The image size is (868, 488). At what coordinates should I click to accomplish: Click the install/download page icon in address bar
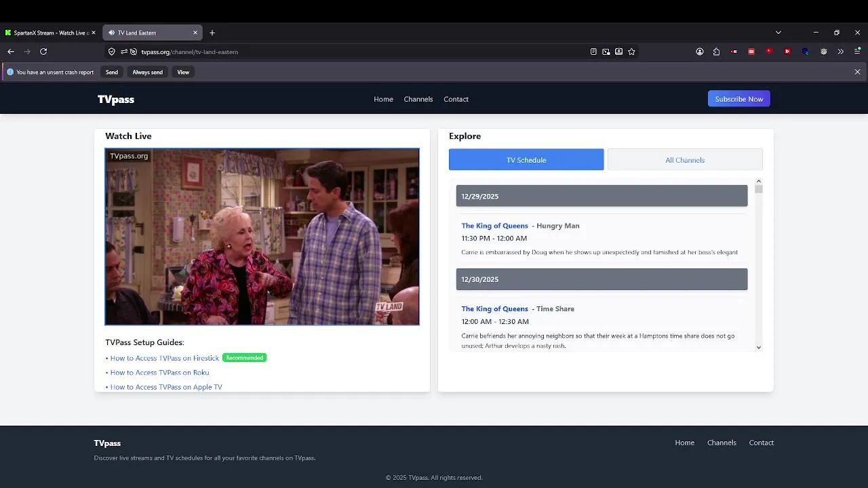pyautogui.click(x=619, y=52)
